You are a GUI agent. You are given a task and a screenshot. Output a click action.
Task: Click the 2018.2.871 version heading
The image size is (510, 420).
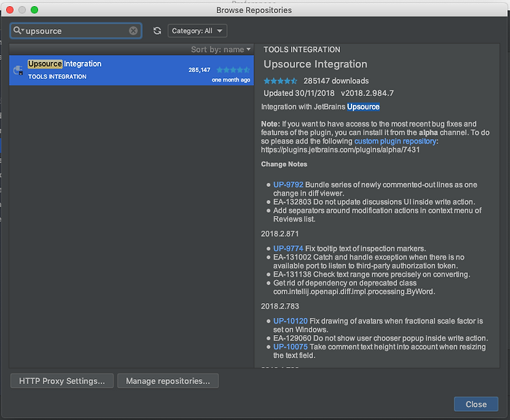279,234
